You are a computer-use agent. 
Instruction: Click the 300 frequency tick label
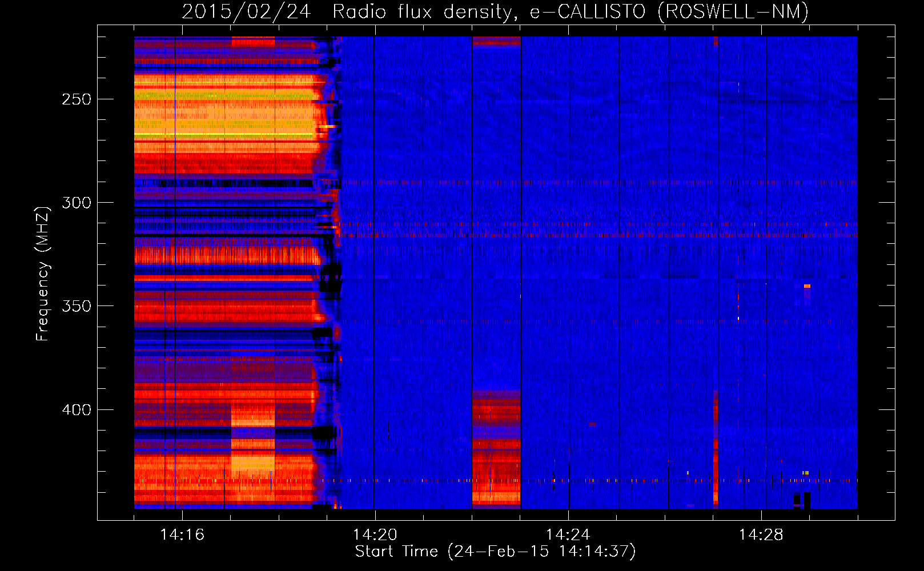click(x=77, y=203)
